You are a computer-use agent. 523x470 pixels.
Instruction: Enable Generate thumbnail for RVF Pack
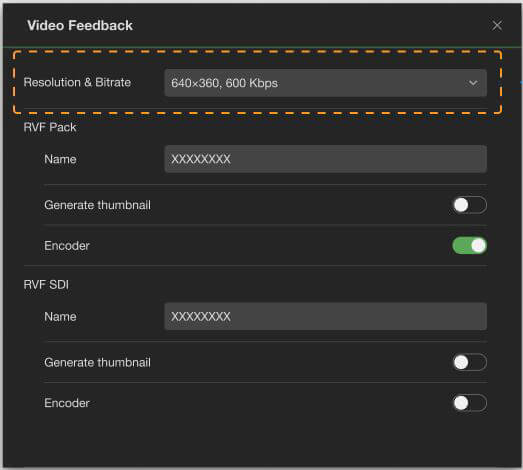470,205
